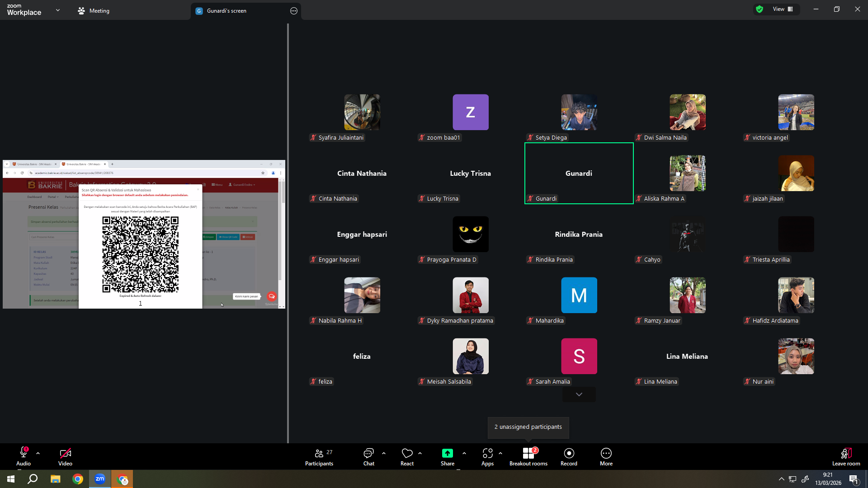
Task: Click the shared screen QR code
Action: pos(141,254)
